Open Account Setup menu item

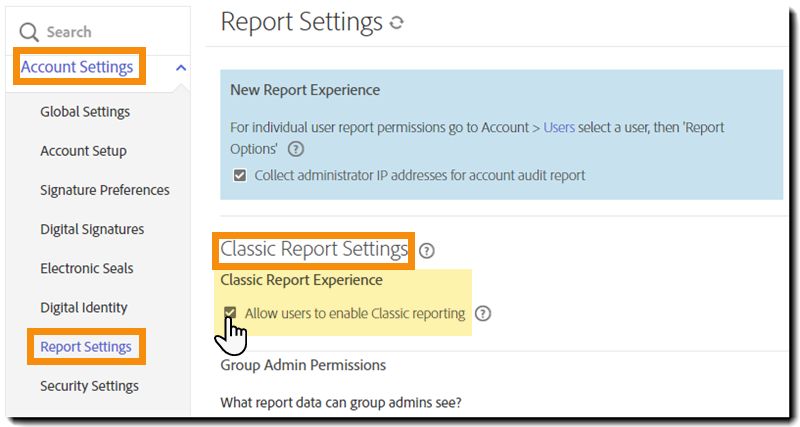tap(84, 151)
